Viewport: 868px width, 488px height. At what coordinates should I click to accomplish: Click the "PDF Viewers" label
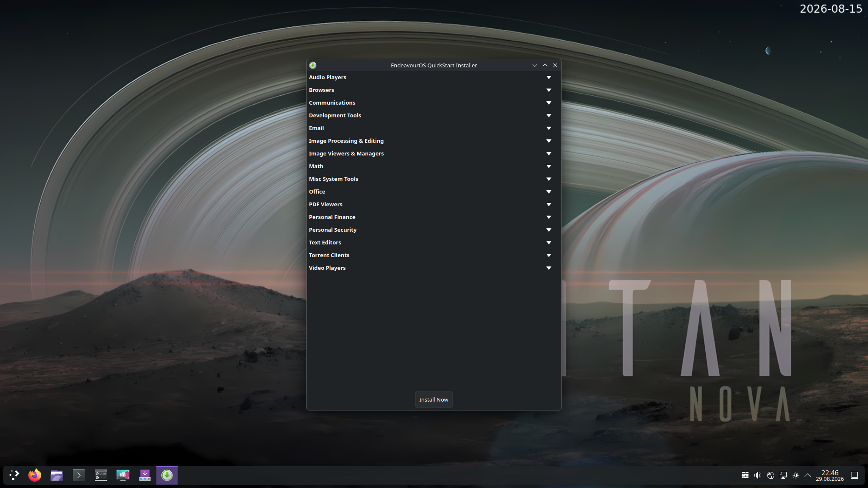tap(325, 205)
